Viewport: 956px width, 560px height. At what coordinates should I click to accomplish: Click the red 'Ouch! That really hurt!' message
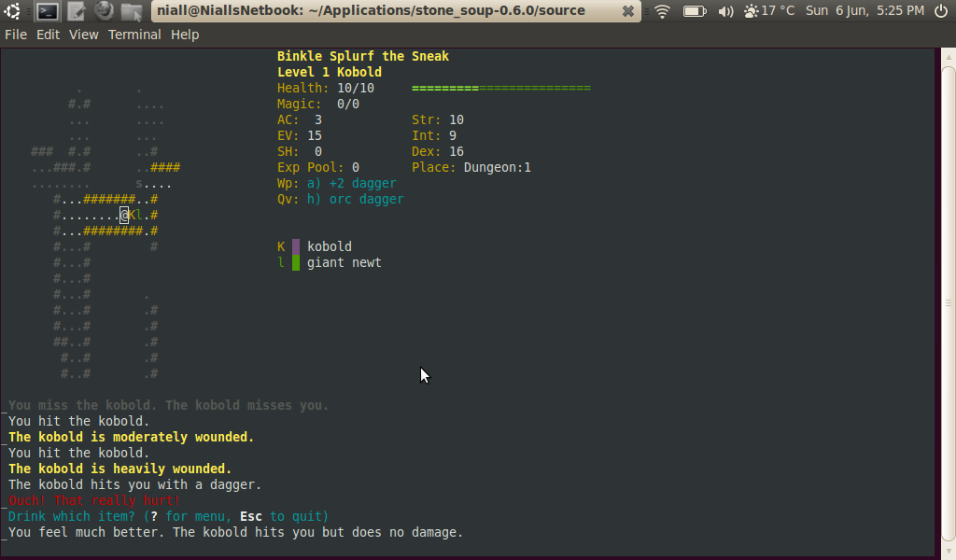click(x=94, y=500)
